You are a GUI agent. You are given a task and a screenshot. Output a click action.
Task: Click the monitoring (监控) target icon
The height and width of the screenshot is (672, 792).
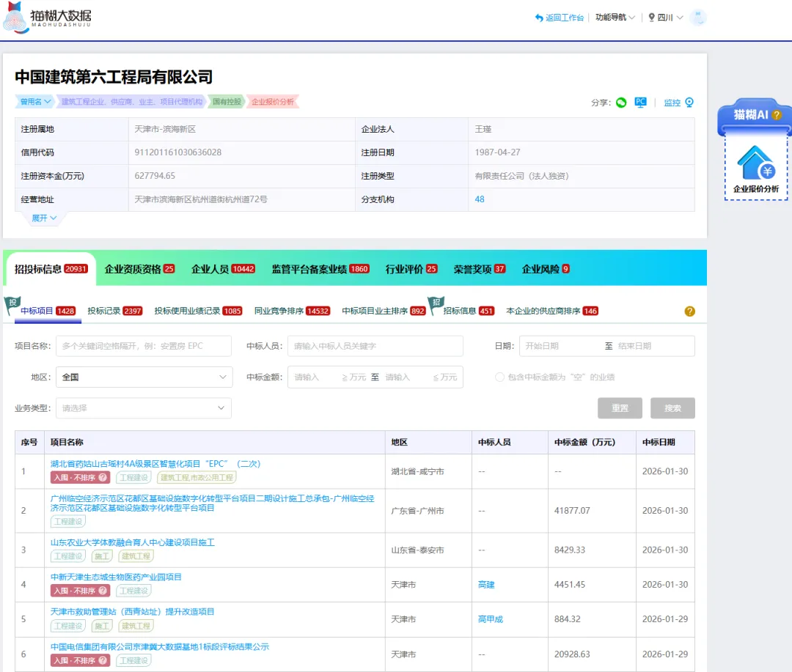tap(689, 103)
